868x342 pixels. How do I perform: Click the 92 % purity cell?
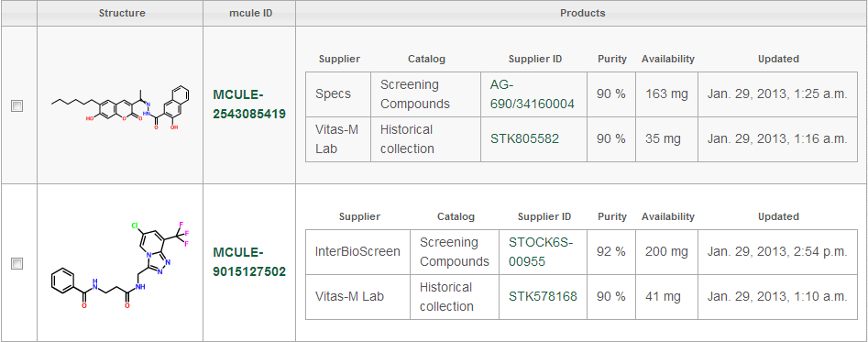pyautogui.click(x=611, y=252)
